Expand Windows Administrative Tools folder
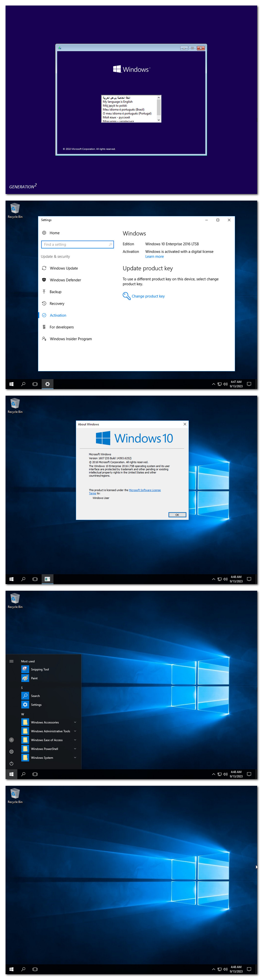Screen dimensions: 263x980 coord(50,731)
